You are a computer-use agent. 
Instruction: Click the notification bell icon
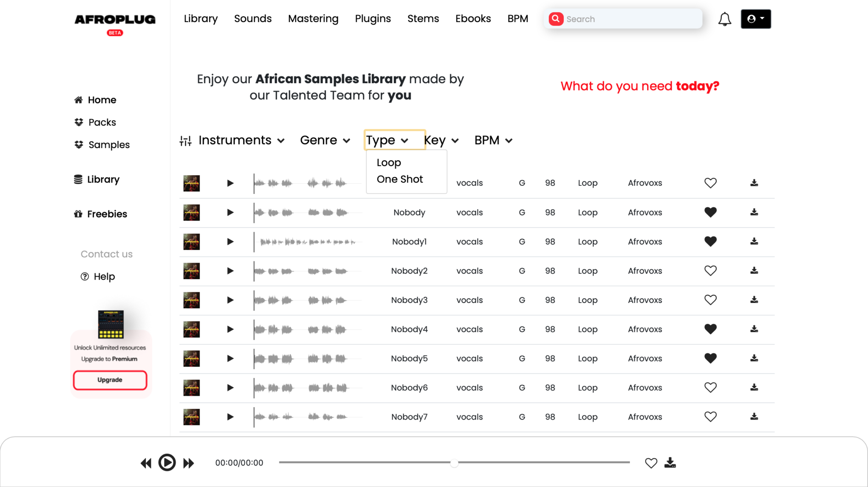click(725, 19)
